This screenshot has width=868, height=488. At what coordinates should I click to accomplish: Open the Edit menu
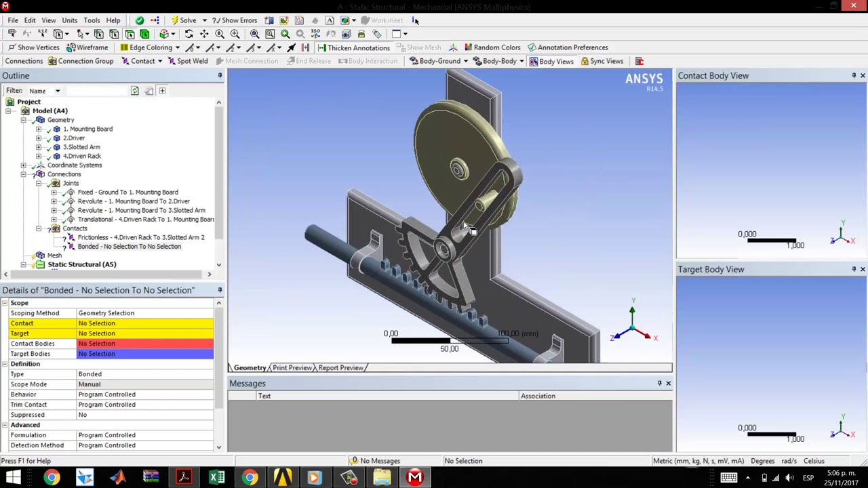tap(30, 20)
